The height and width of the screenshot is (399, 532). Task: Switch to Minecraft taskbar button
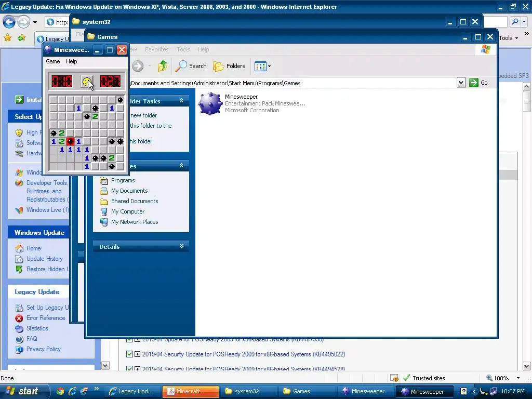point(190,391)
